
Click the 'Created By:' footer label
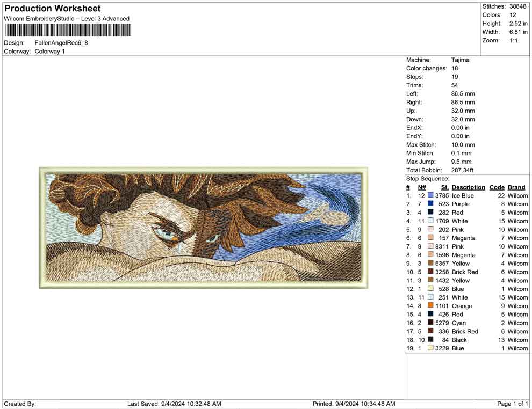point(20,404)
